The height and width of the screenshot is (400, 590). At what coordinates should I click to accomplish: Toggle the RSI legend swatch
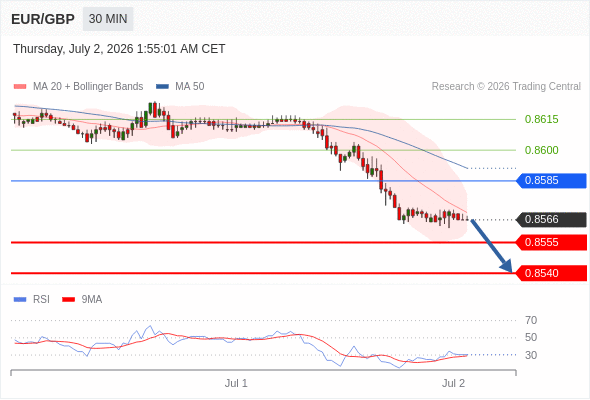tap(20, 300)
